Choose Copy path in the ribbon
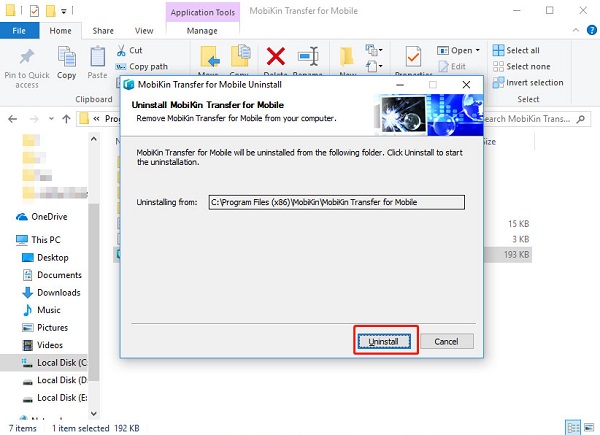This screenshot has height=435, width=600. [142, 67]
